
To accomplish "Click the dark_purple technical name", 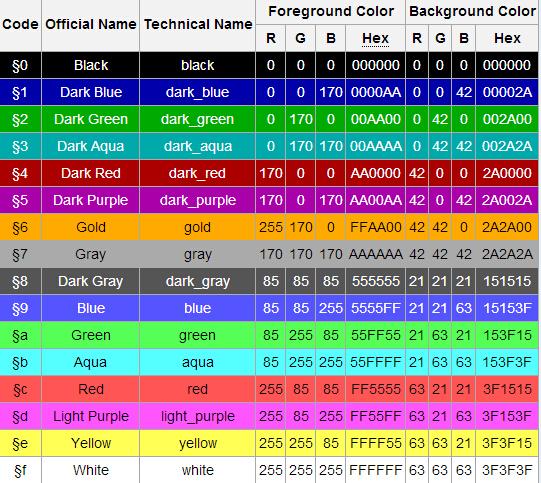I will coord(198,200).
